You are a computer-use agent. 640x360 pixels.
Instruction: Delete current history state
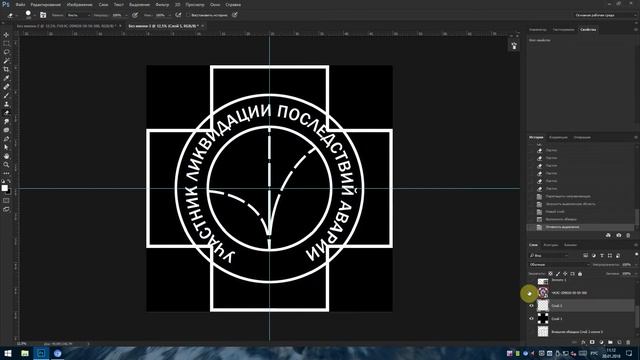(x=628, y=236)
